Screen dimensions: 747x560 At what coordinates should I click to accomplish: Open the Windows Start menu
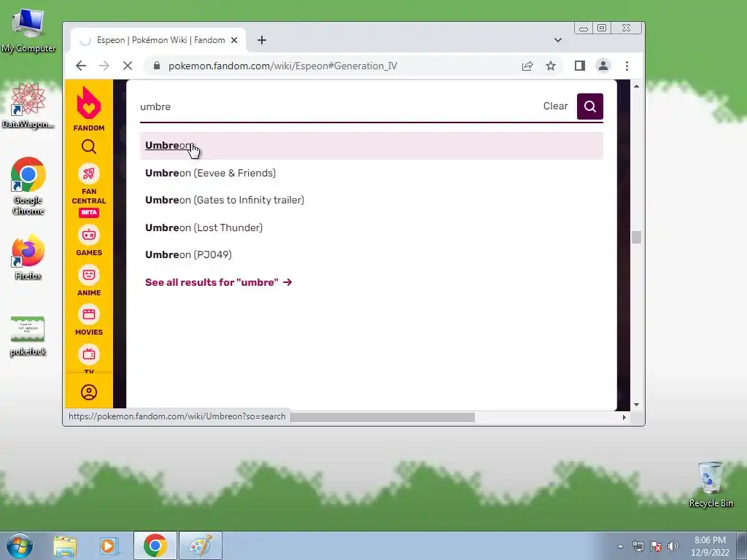(x=20, y=545)
